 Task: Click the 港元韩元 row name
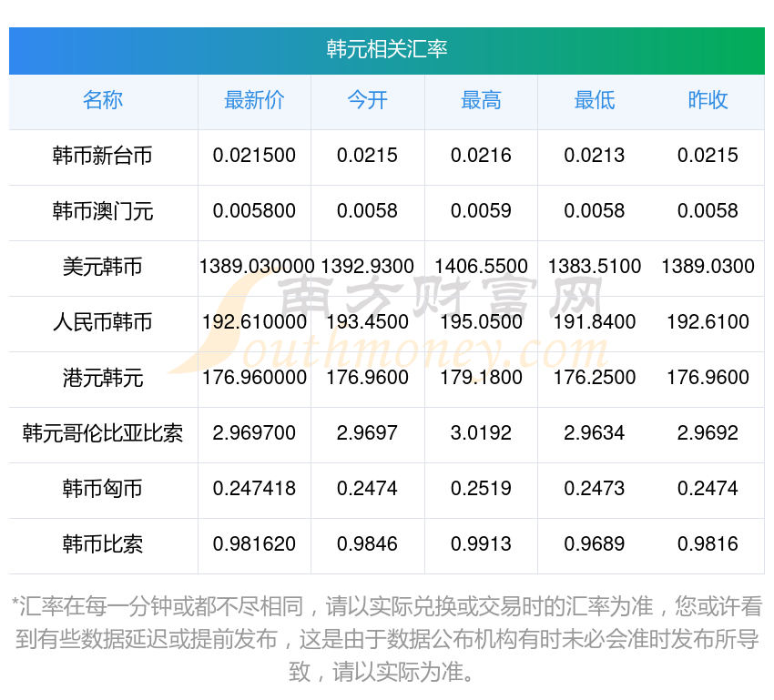click(103, 378)
